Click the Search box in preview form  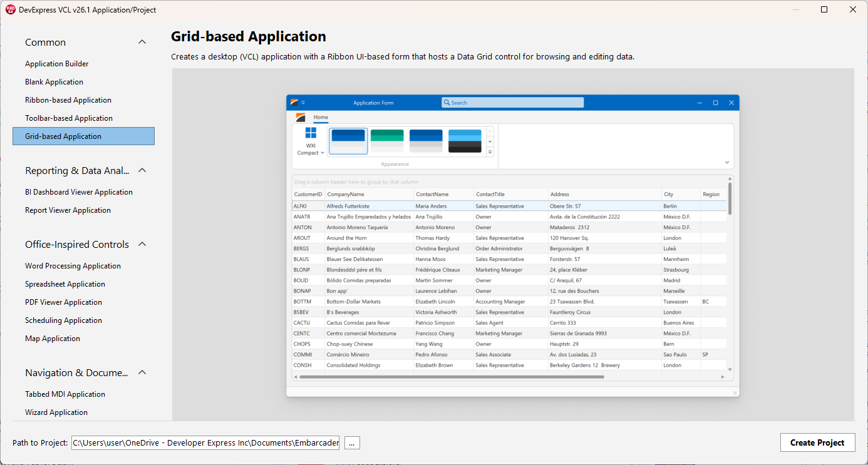point(512,103)
